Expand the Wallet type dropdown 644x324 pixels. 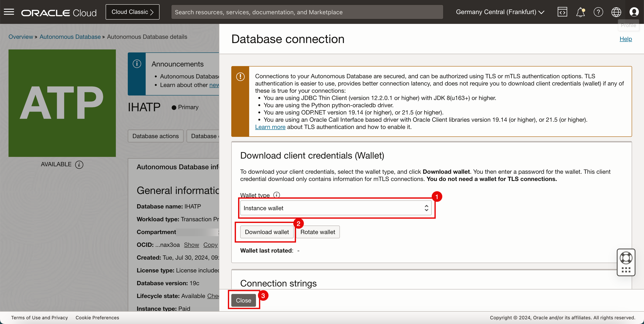335,208
